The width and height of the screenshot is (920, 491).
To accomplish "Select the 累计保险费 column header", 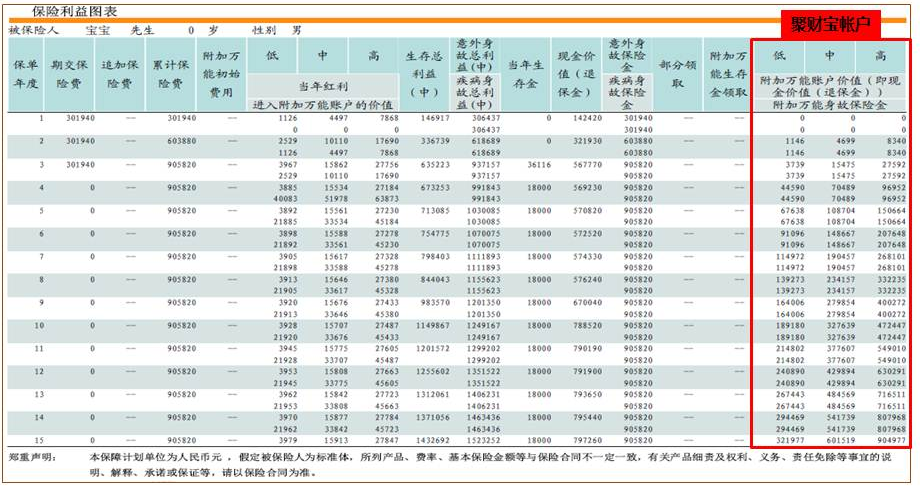I will pos(170,75).
